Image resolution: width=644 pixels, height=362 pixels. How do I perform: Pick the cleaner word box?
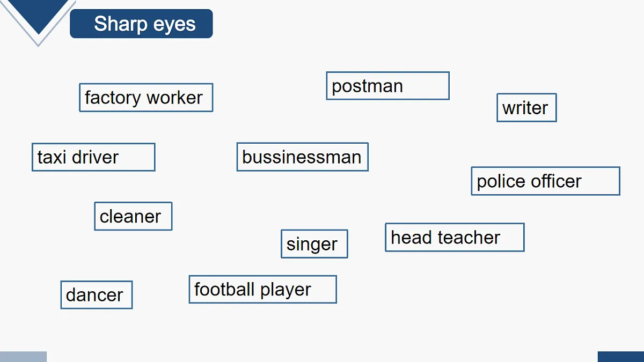point(133,216)
